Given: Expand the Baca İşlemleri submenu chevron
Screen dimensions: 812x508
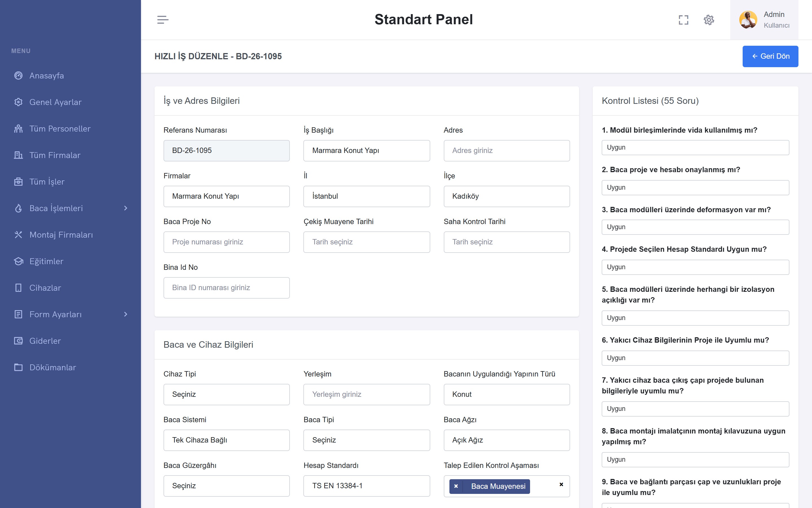Looking at the screenshot, I should click(126, 208).
